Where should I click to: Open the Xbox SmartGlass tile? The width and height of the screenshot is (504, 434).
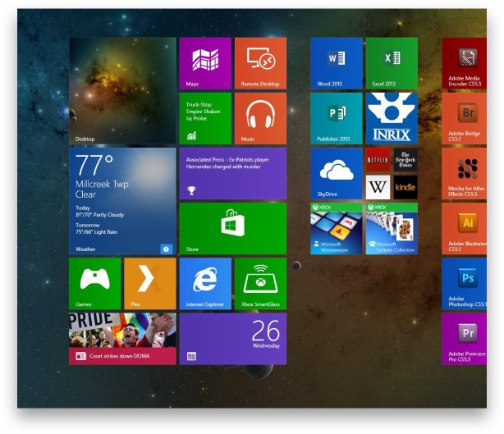(260, 284)
